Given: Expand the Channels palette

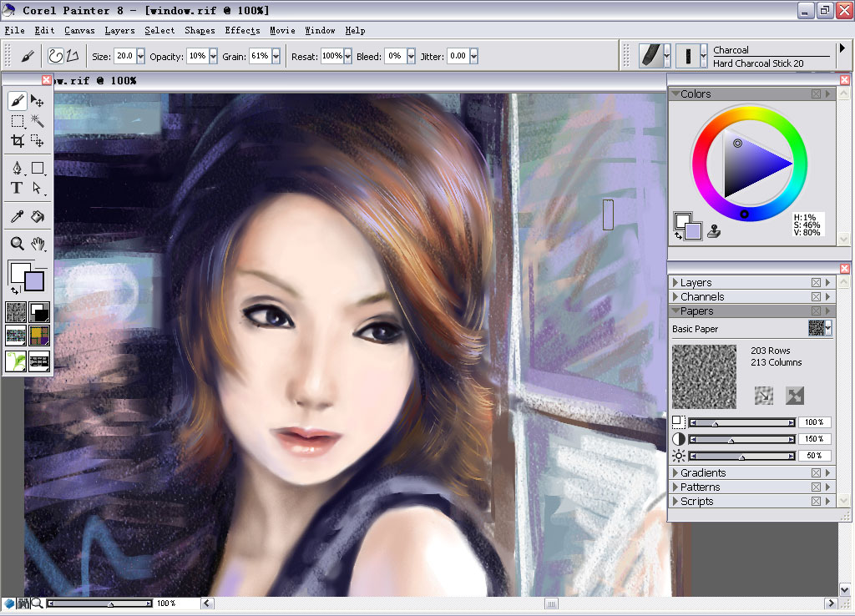Looking at the screenshot, I should pos(675,296).
